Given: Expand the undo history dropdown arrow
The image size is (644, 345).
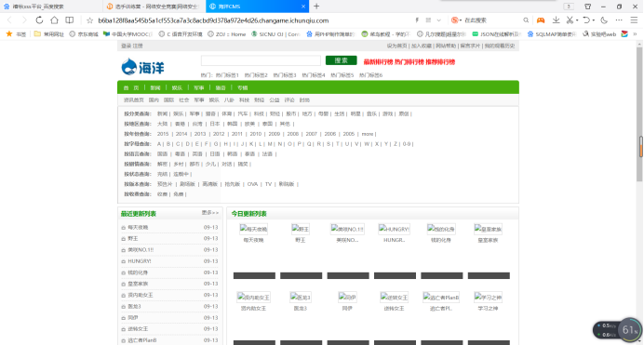Looking at the screenshot, I should coord(594,20).
